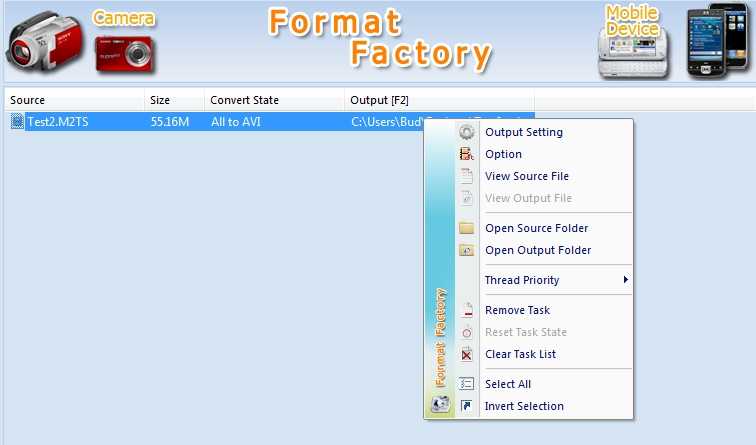Click the Format Factory logo at menu bottom

[x=440, y=404]
